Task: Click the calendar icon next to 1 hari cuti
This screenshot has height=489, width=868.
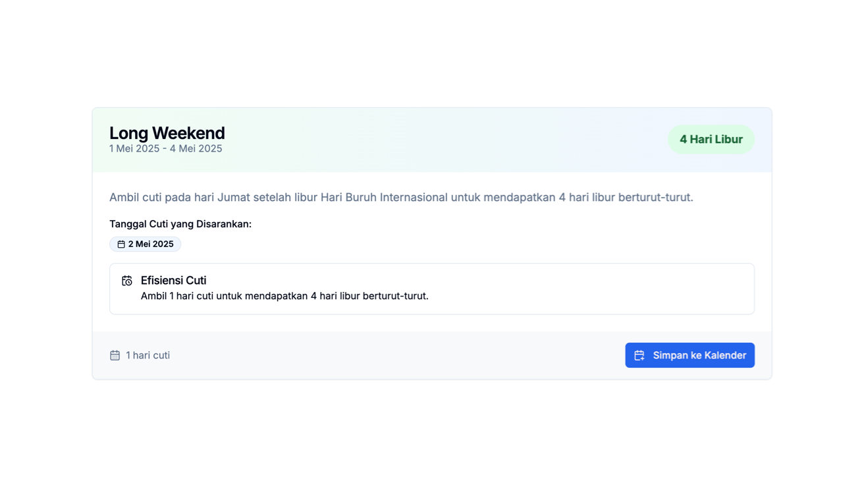Action: point(115,355)
